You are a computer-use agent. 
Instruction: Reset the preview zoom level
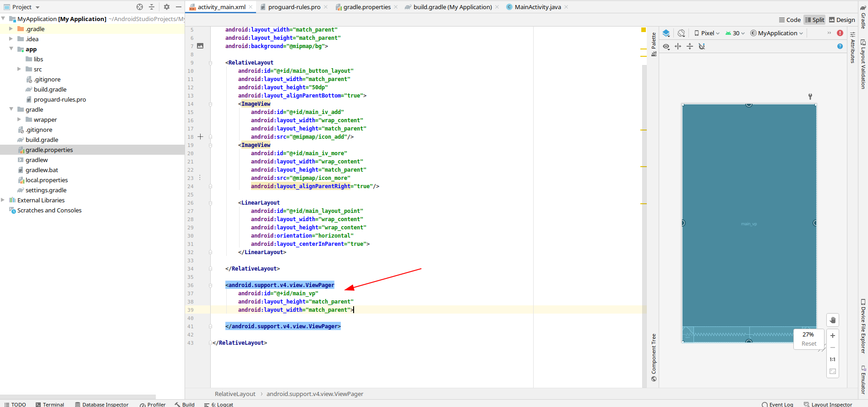point(809,344)
